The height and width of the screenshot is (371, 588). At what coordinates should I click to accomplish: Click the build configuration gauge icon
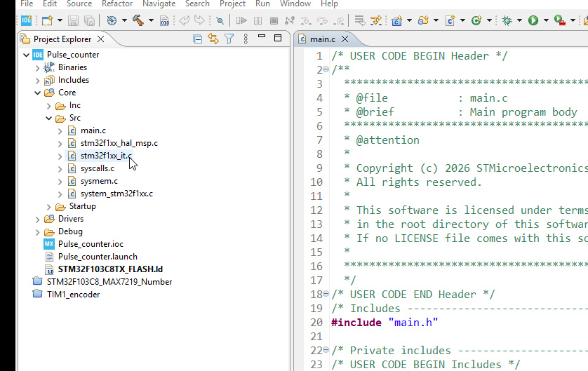[112, 20]
